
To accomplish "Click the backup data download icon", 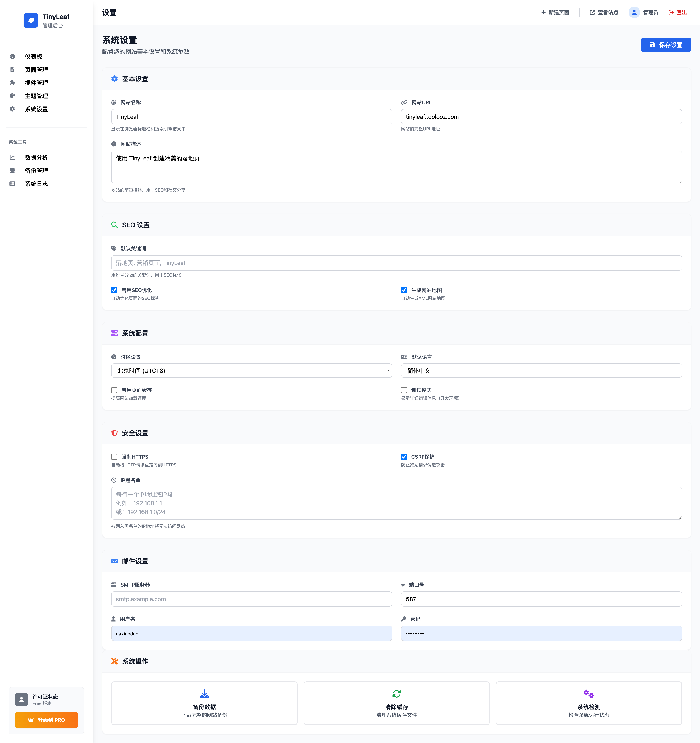I will pos(204,694).
